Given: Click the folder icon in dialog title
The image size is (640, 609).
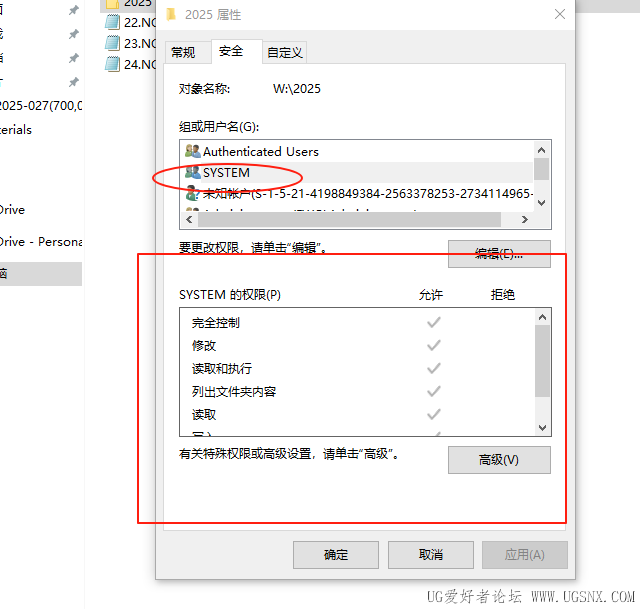Looking at the screenshot, I should (x=171, y=15).
